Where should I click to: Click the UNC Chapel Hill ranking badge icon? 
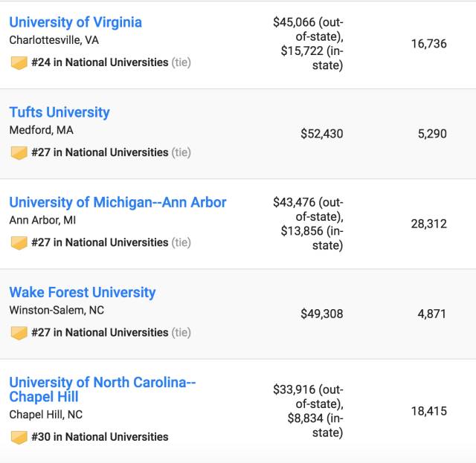click(19, 436)
